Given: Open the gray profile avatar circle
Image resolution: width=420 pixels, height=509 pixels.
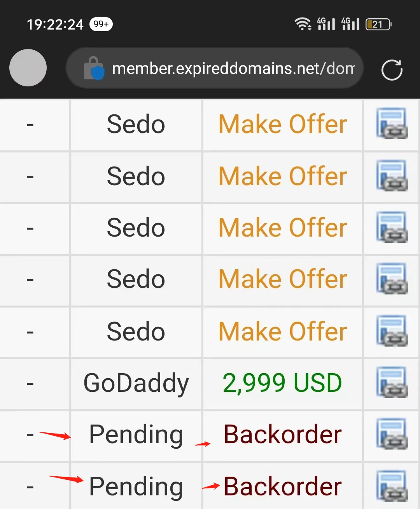Looking at the screenshot, I should pos(28,68).
